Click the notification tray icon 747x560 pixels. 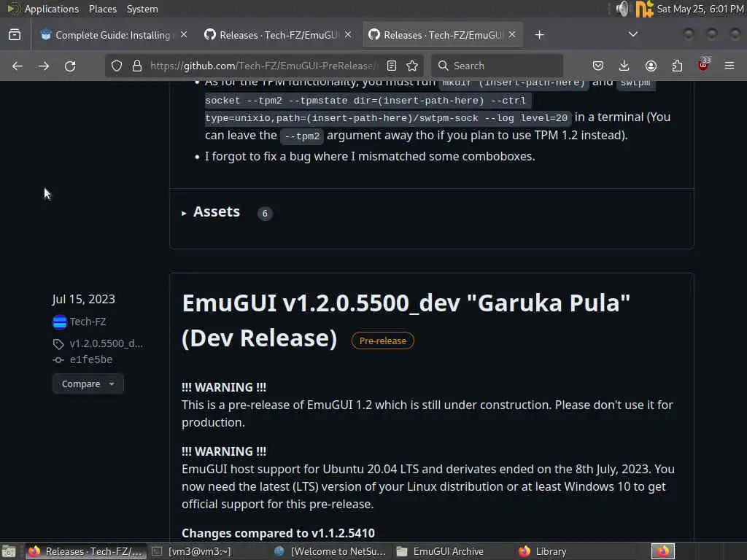point(644,9)
